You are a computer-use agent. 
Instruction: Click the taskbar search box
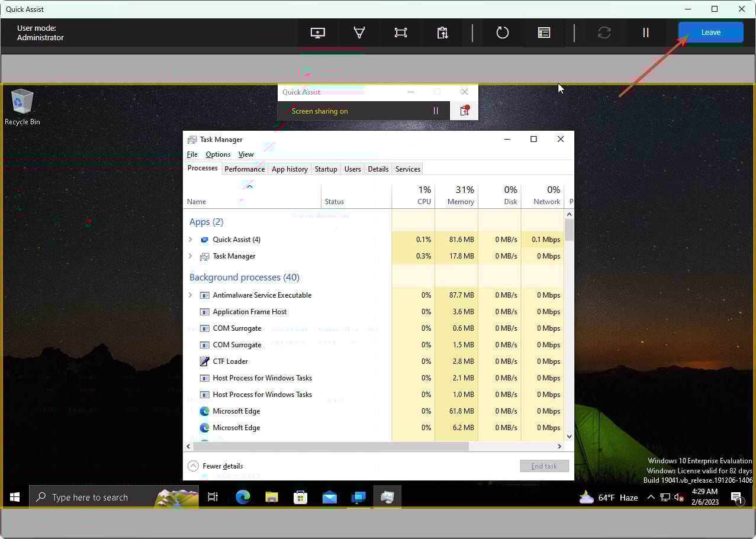114,497
